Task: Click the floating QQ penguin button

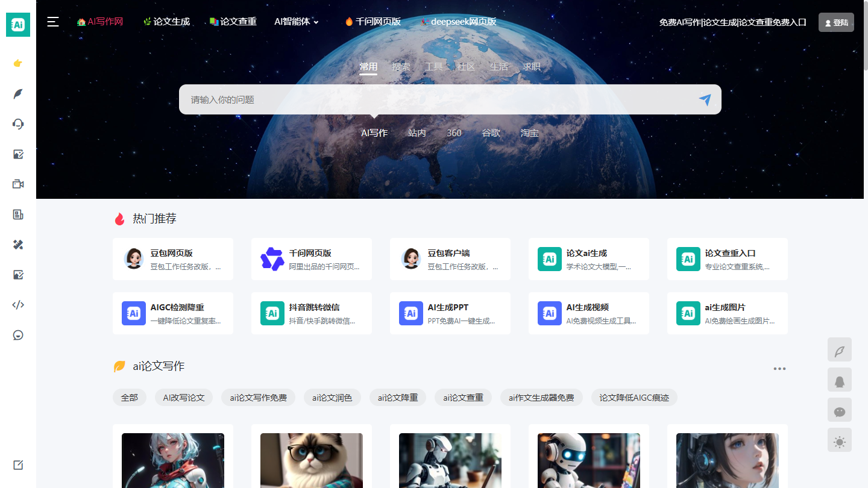Action: click(x=840, y=380)
